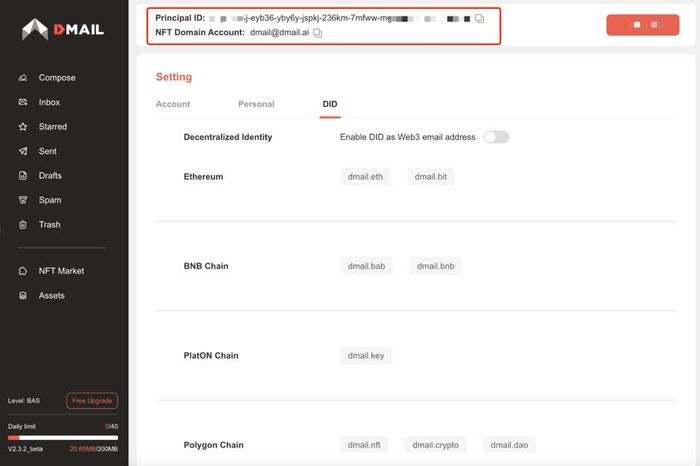
Task: Click the Spam icon in sidebar
Action: [23, 200]
